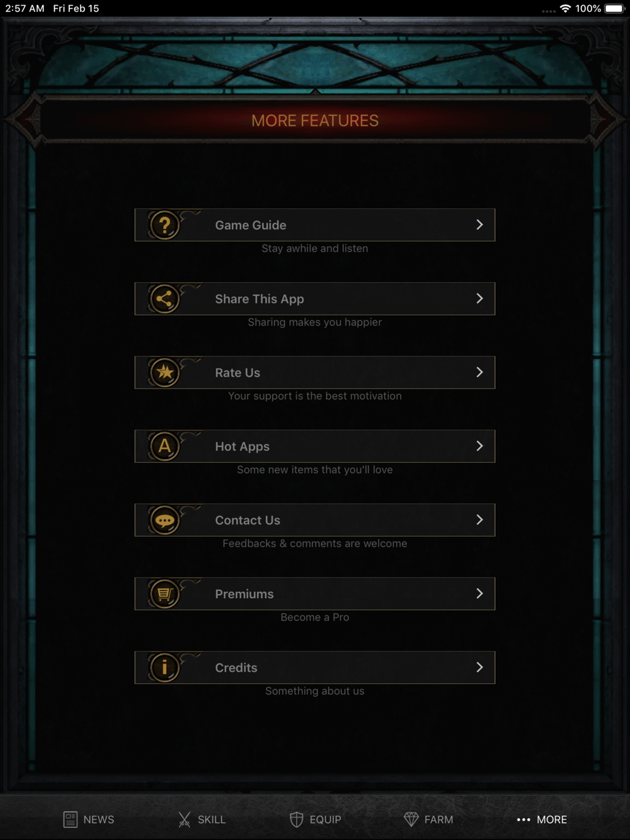Open the Contact Us row label

tap(248, 520)
